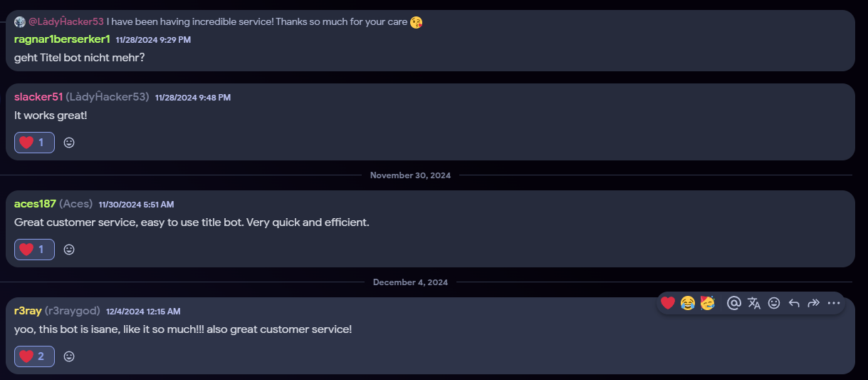The image size is (868, 380).
Task: Click the small avatar in reply preview
Action: 19,22
